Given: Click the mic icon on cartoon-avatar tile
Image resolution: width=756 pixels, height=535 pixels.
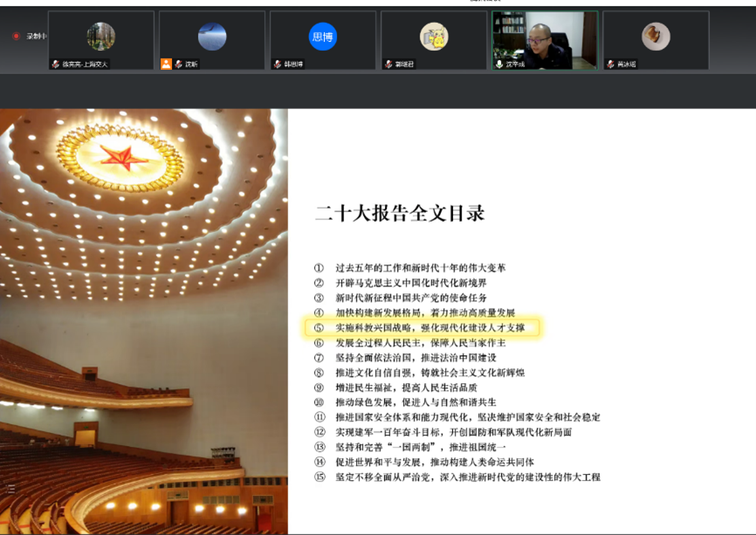Looking at the screenshot, I should pos(388,64).
